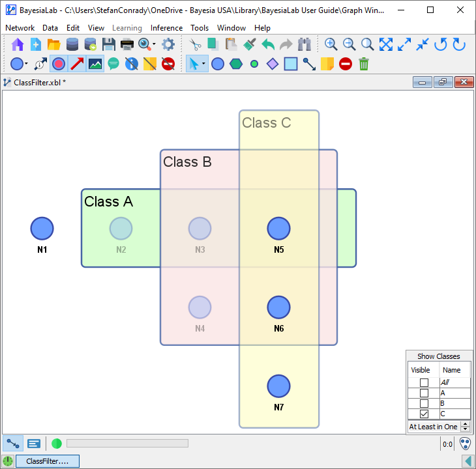476x469 pixels.
Task: Select the Scissors cut tool
Action: [x=195, y=44]
